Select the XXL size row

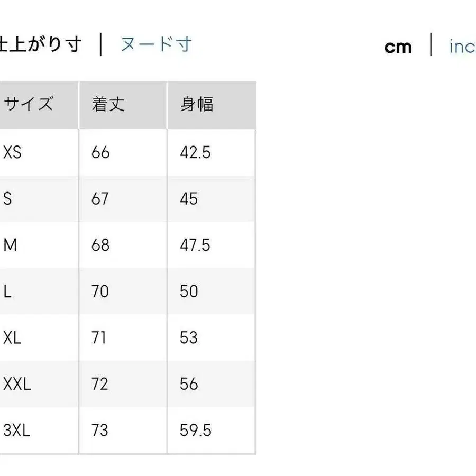pyautogui.click(x=17, y=384)
